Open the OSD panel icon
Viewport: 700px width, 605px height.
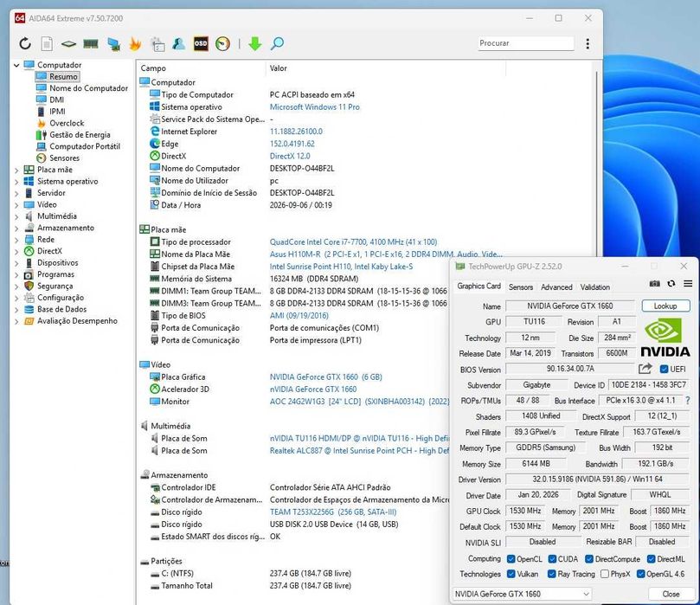[x=201, y=44]
